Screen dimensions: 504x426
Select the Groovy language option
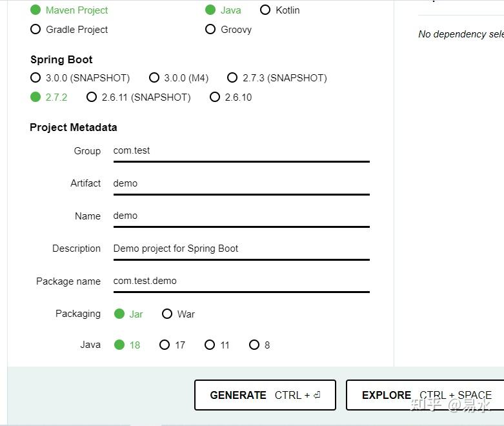(210, 30)
